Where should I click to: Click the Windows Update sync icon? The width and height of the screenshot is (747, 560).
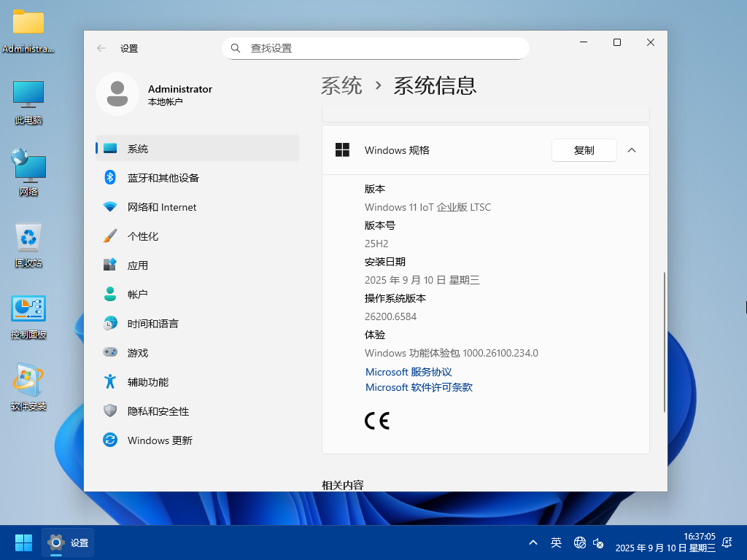click(110, 440)
